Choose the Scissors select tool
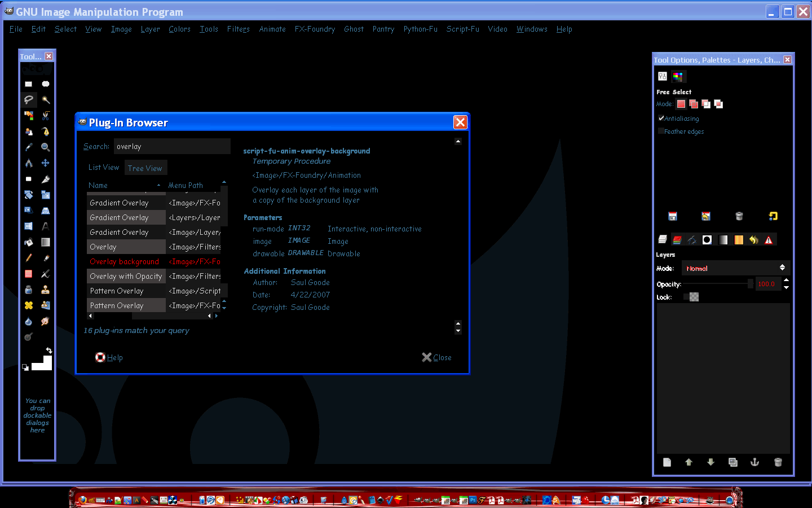This screenshot has width=812, height=508. [x=46, y=116]
